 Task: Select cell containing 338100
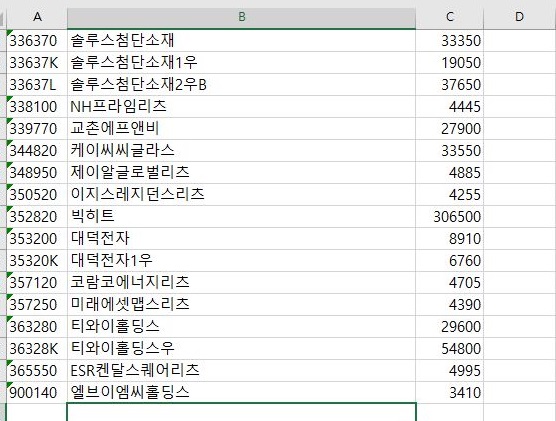click(37, 107)
